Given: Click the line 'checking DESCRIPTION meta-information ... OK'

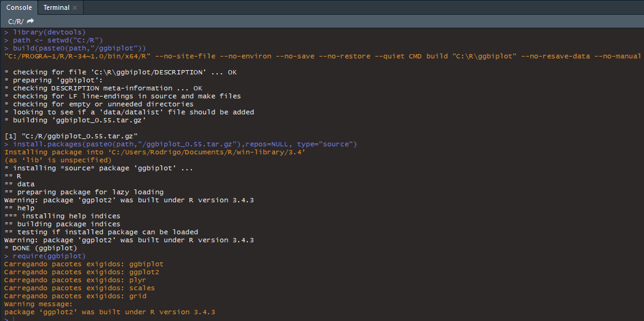Looking at the screenshot, I should pyautogui.click(x=103, y=89).
